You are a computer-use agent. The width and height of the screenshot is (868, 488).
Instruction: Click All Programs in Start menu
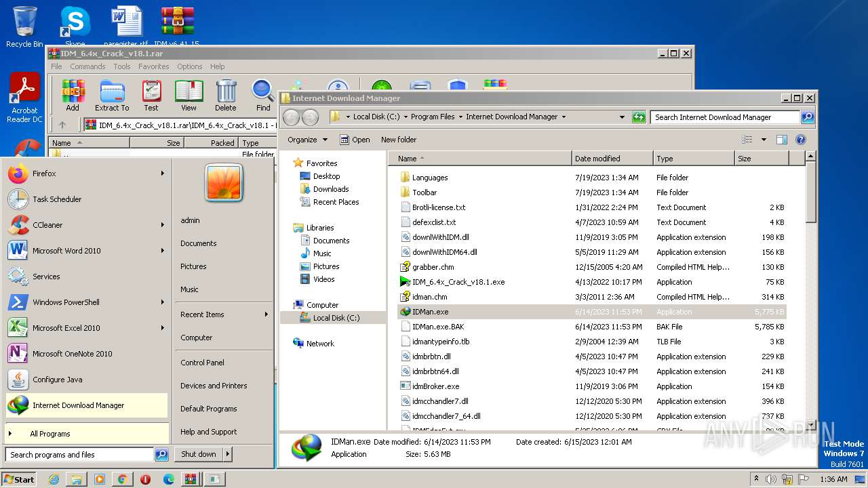[86, 434]
